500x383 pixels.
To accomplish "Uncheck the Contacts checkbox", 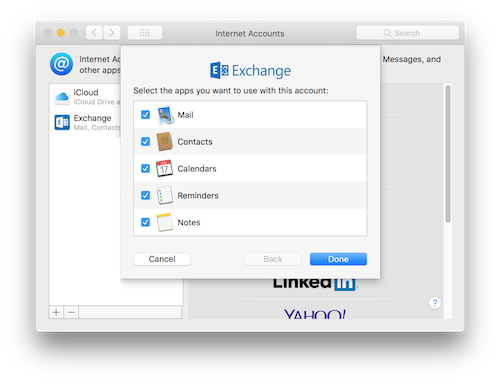I will click(145, 142).
